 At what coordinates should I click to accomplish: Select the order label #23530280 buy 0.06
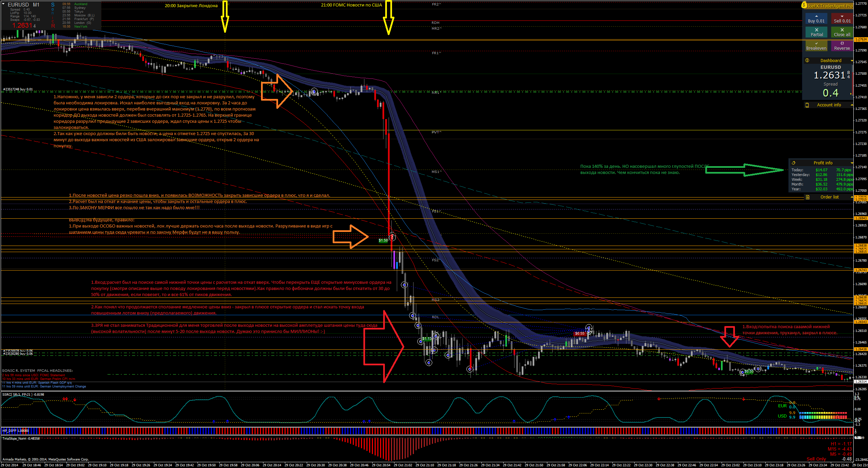[x=18, y=354]
